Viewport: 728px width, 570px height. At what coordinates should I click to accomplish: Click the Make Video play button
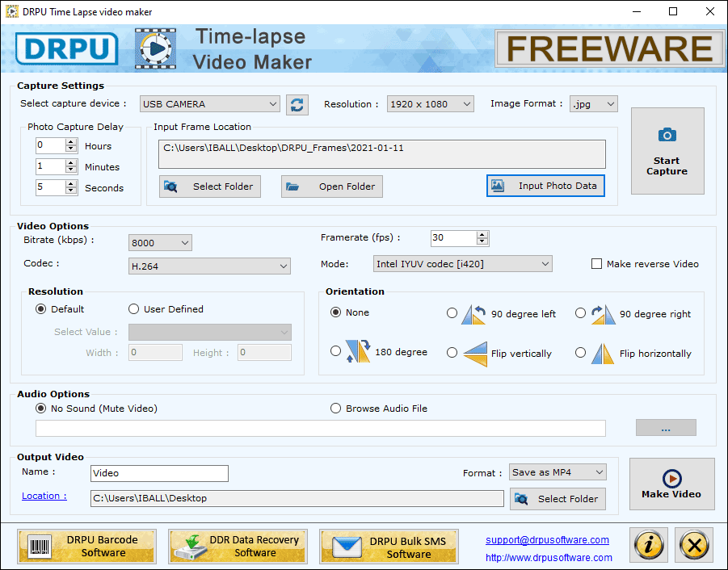671,484
